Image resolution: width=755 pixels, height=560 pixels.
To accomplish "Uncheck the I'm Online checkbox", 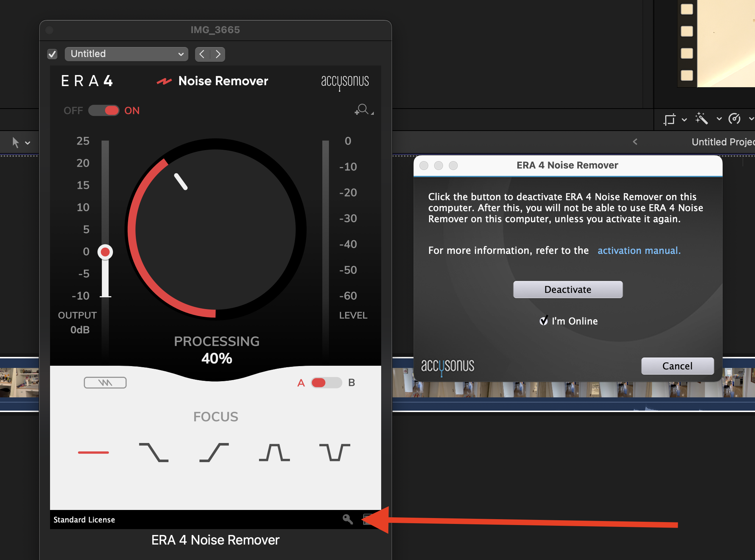I will 544,321.
